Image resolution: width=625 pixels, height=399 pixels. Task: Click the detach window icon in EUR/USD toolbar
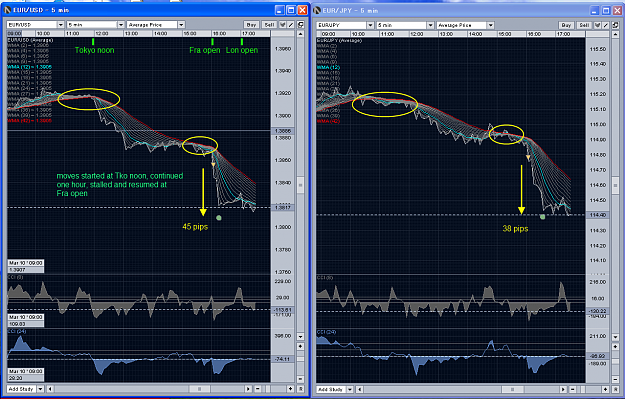point(301,25)
